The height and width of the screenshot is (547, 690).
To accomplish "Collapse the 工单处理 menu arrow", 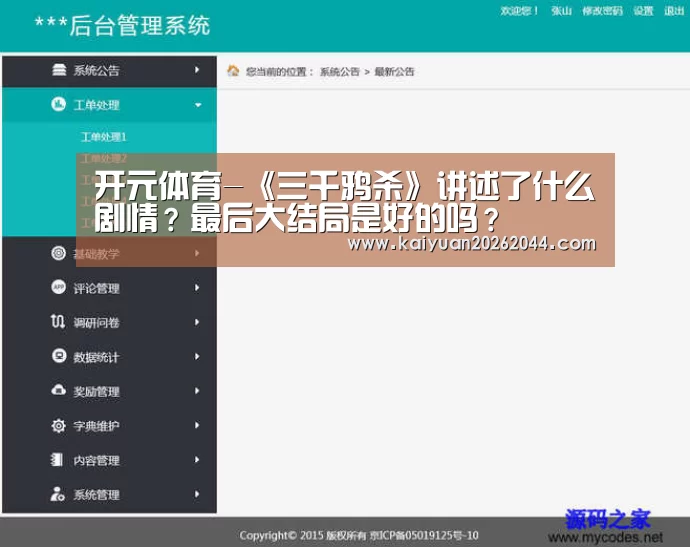I will (x=198, y=105).
